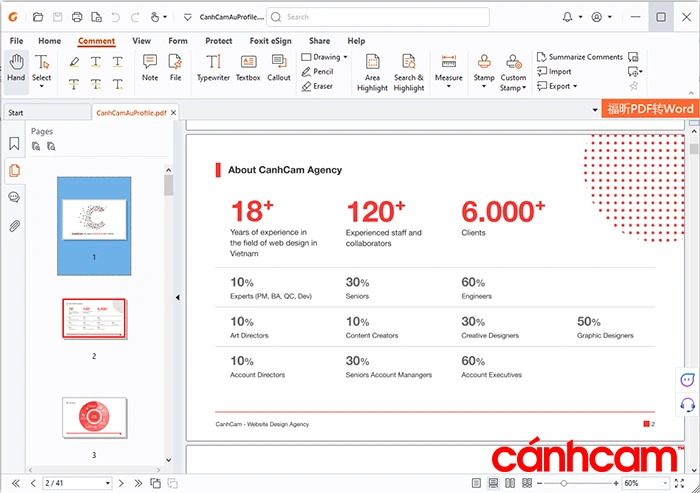This screenshot has height=493, width=700.
Task: Switch to the Protect tab
Action: click(219, 41)
